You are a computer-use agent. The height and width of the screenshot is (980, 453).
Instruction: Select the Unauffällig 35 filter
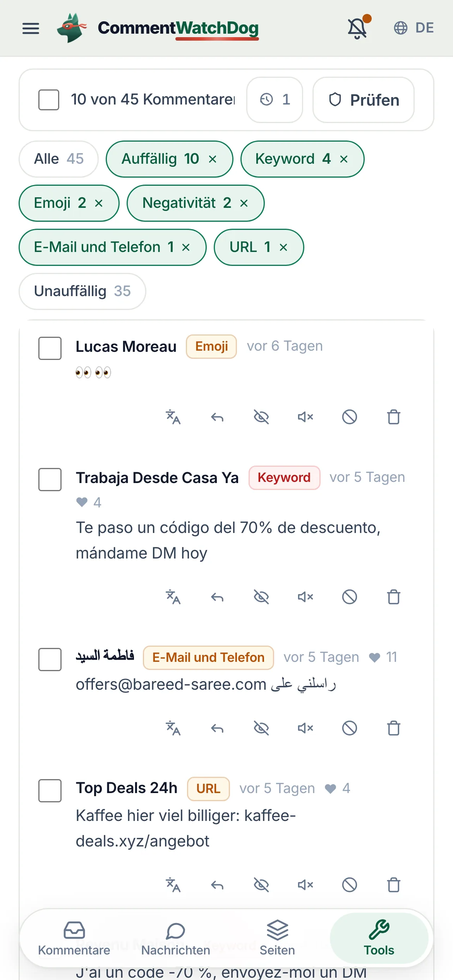[x=82, y=291]
